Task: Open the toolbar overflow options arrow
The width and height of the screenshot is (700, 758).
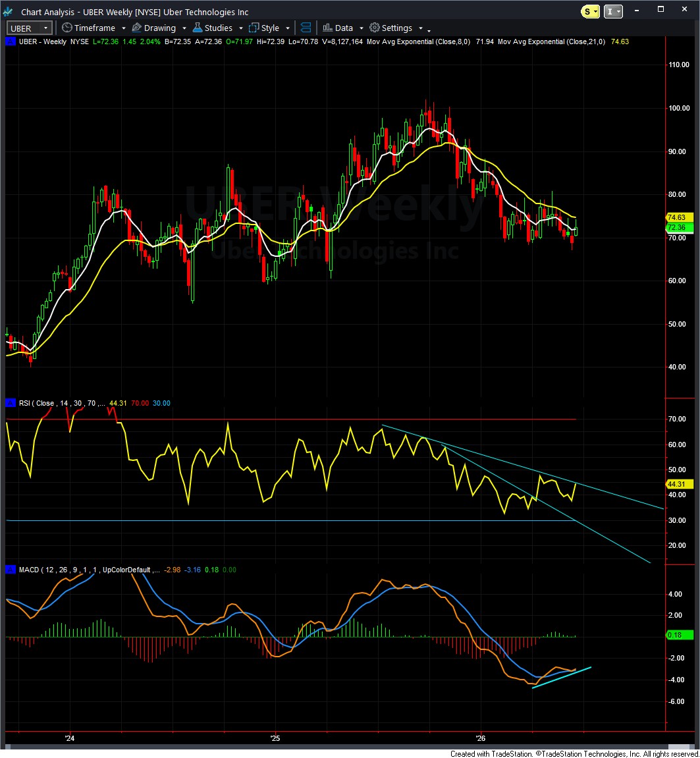Action: [x=429, y=30]
